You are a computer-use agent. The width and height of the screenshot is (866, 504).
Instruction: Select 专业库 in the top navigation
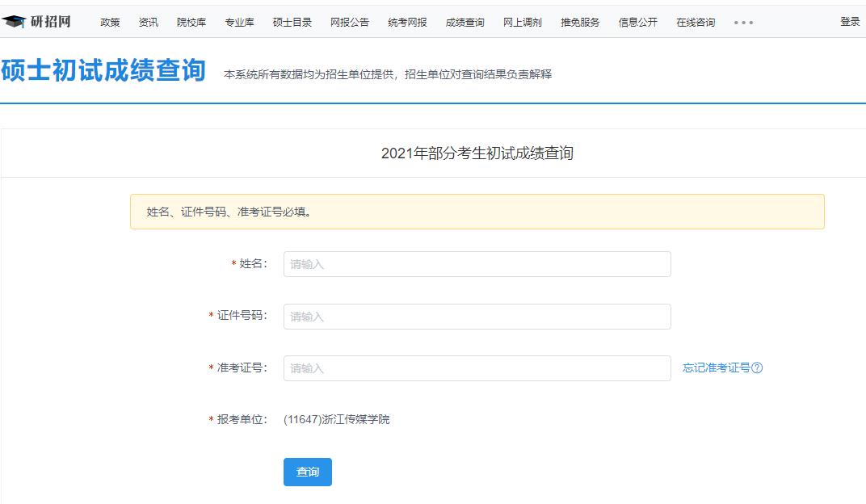coord(239,23)
